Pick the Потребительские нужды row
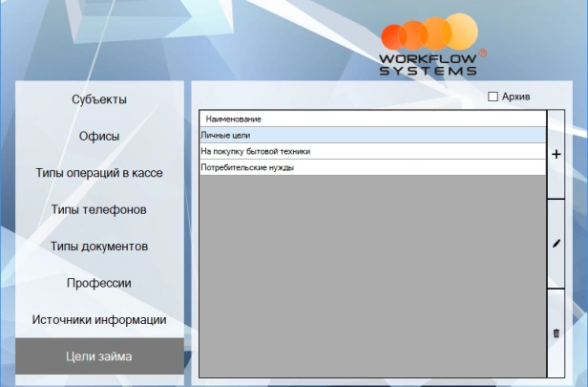This screenshot has width=588, height=387. (371, 167)
